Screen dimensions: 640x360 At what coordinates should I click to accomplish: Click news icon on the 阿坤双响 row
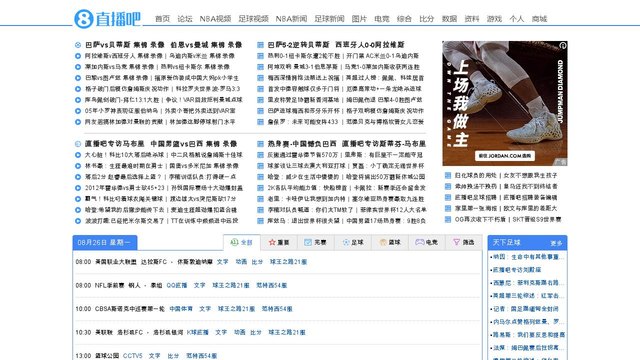[260, 67]
